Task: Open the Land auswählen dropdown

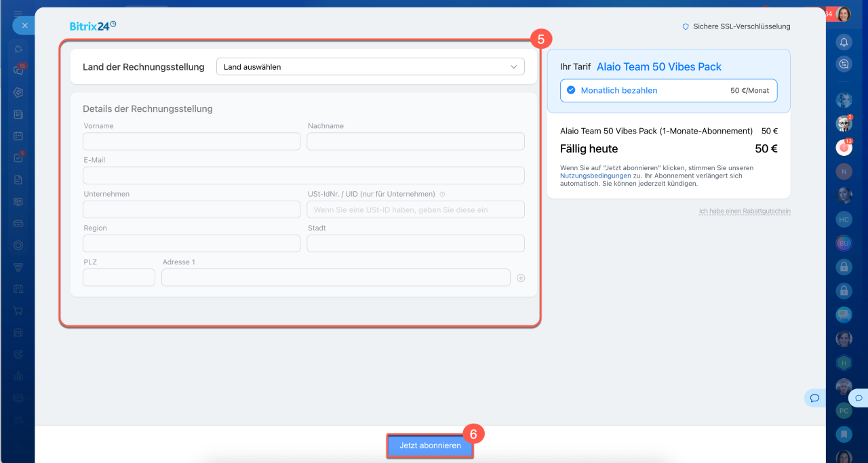Action: [x=370, y=67]
